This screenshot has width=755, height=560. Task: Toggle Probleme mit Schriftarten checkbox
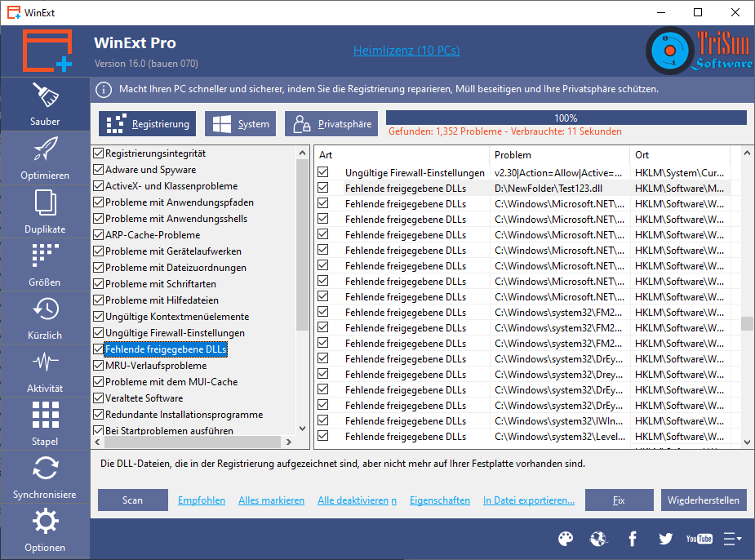point(98,284)
